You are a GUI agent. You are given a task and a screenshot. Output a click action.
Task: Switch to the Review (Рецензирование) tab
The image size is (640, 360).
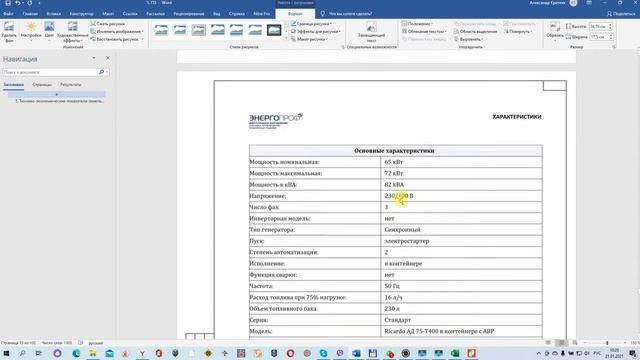pos(189,13)
